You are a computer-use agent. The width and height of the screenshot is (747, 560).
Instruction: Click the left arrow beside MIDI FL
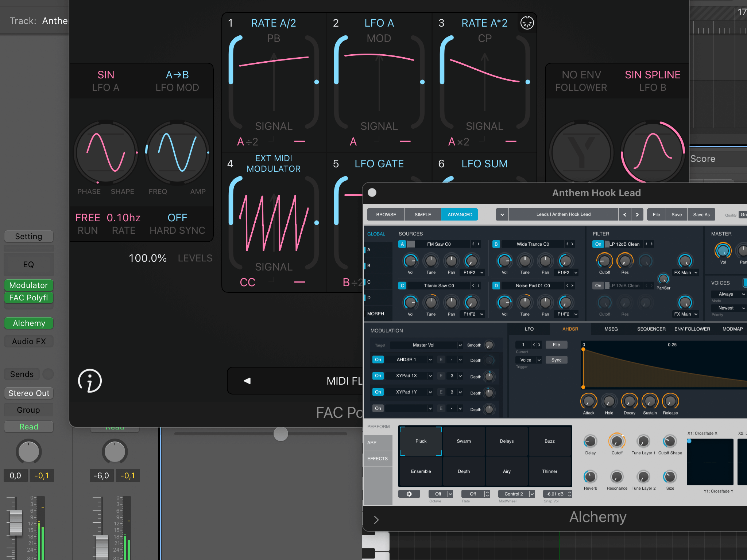(247, 381)
